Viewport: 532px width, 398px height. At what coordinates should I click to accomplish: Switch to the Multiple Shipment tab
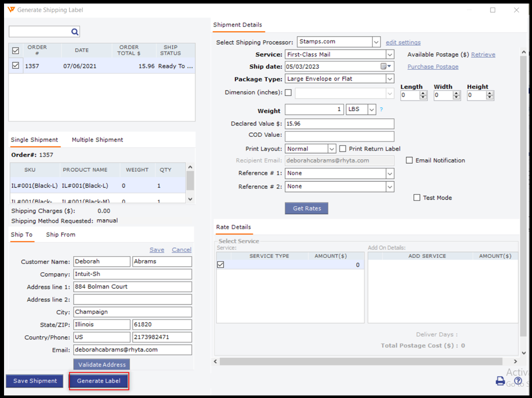tap(97, 140)
